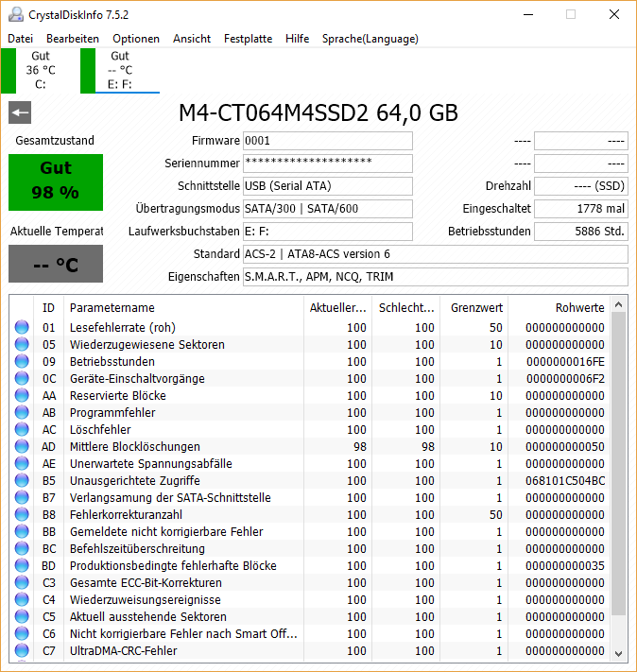Viewport: 637px width, 672px height.
Task: Open the Optionen menu
Action: [136, 39]
